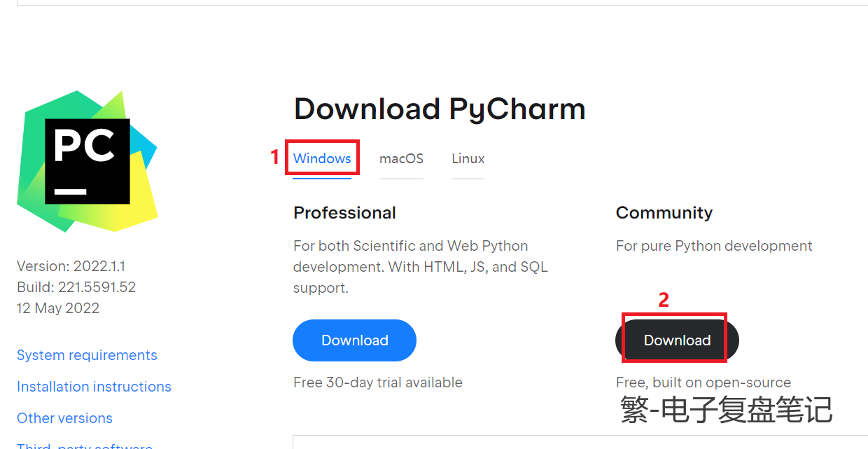Click the release date 12 May 2022
868x449 pixels.
(58, 308)
